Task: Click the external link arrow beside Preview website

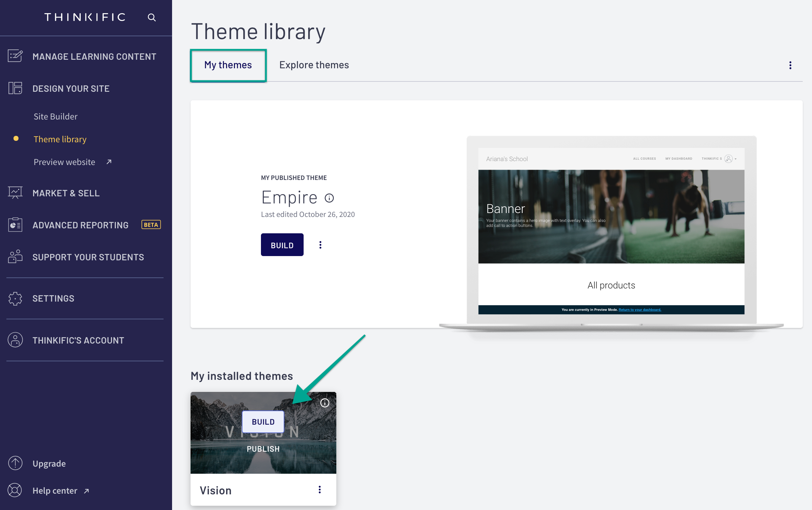Action: pos(109,162)
